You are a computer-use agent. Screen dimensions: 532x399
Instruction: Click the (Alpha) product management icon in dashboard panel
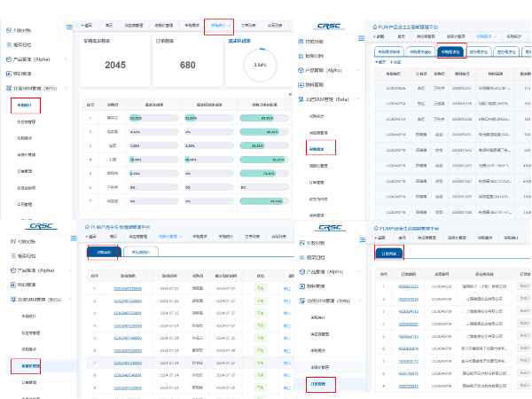(x=9, y=59)
